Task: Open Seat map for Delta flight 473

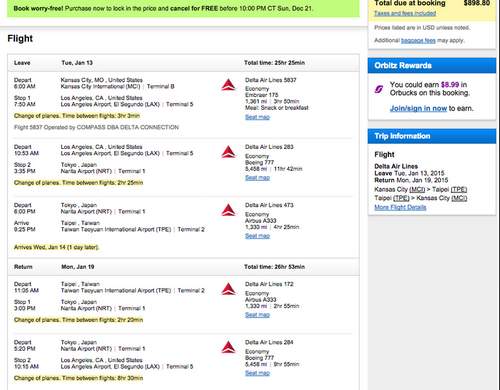Action: point(257,236)
